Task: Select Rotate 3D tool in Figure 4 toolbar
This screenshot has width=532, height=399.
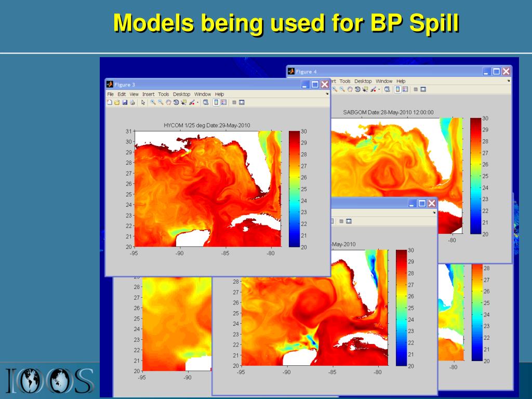Action: [x=357, y=89]
